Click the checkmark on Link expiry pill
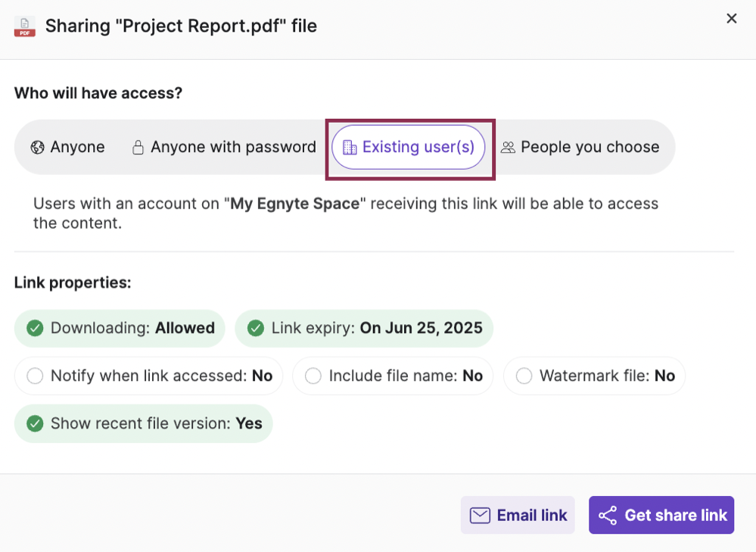The width and height of the screenshot is (756, 552). pyautogui.click(x=255, y=328)
